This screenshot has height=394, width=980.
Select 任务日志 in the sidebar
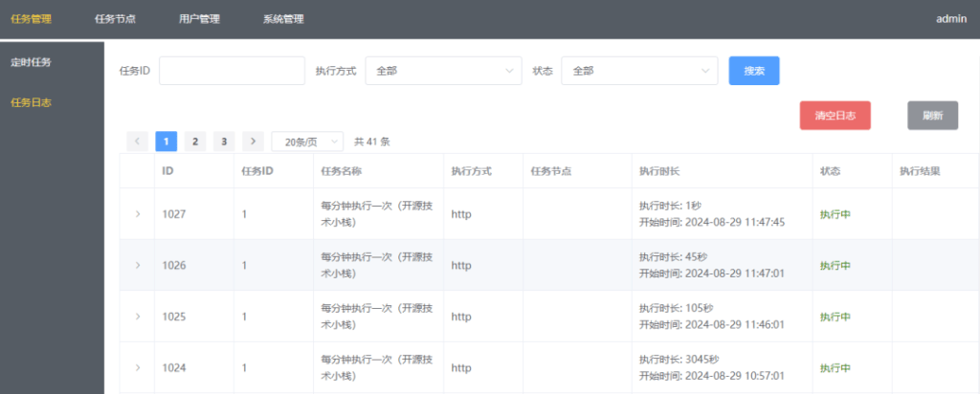coord(31,102)
